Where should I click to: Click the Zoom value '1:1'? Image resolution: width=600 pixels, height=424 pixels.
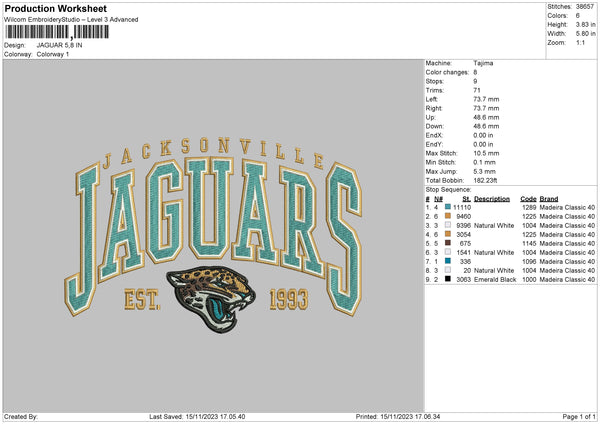(x=580, y=42)
